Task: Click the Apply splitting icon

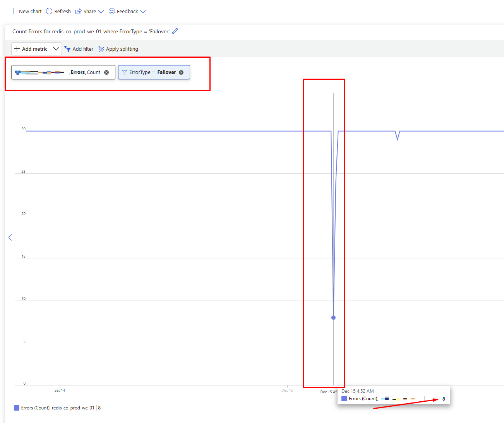Action: (101, 49)
